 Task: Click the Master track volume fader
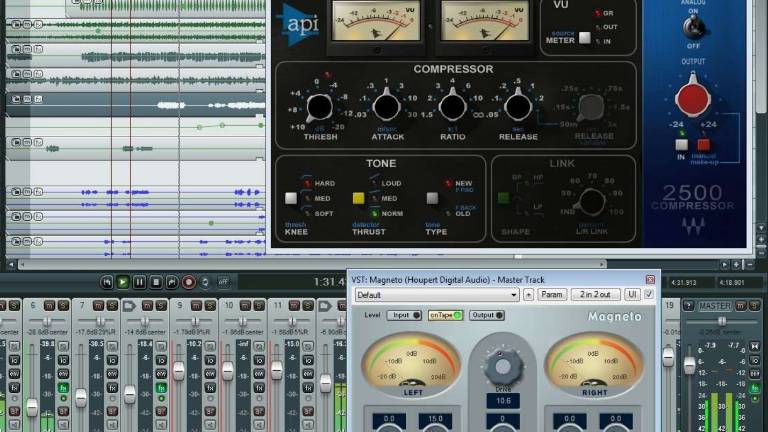click(690, 364)
